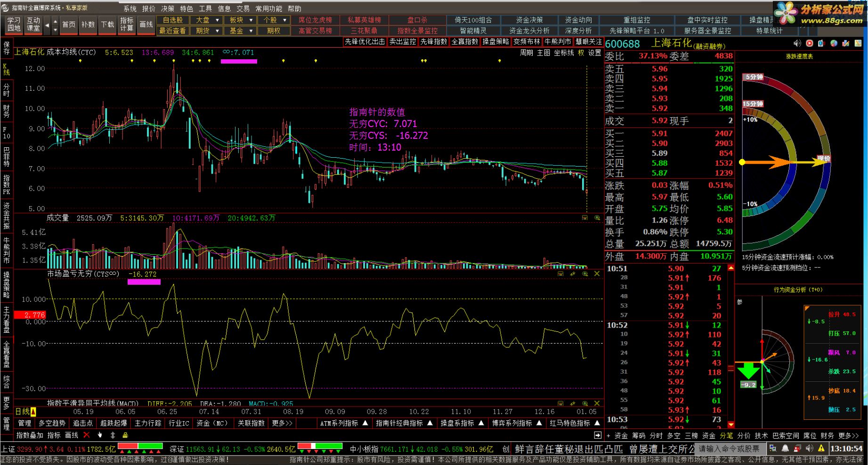Click the red X delete drawing icon

[x=86, y=435]
